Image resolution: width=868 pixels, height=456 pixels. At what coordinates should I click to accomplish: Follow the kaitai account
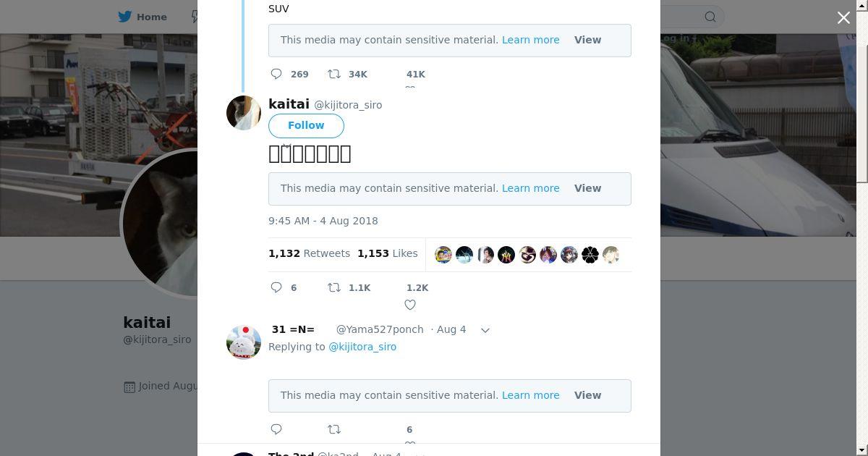click(306, 125)
